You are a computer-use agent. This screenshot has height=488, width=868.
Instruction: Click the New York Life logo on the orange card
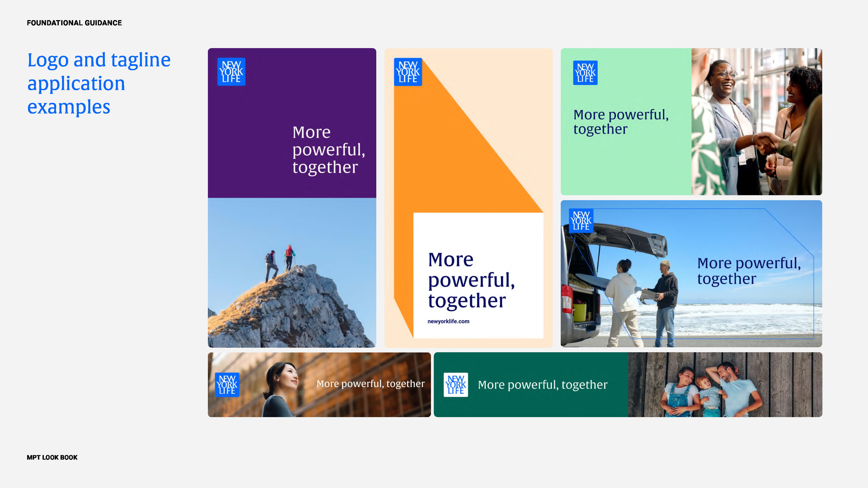(x=408, y=72)
